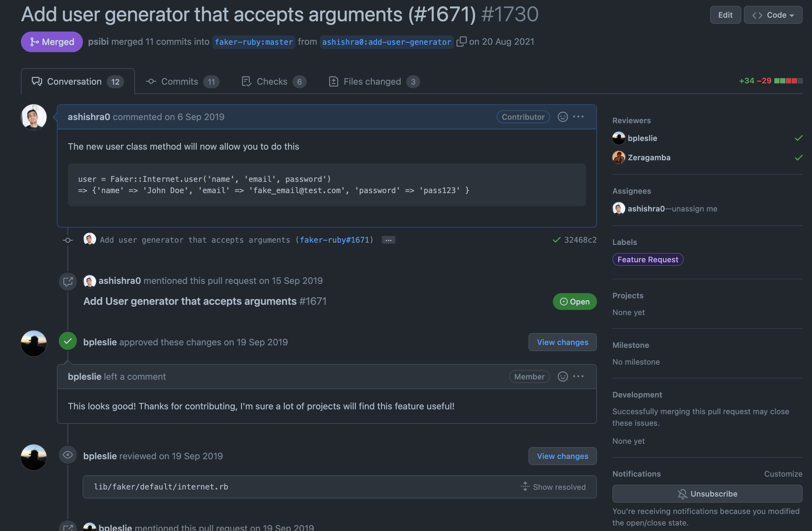Screen dimensions: 812x531
Task: Click Edit to modify the pull request title
Action: pyautogui.click(x=725, y=15)
